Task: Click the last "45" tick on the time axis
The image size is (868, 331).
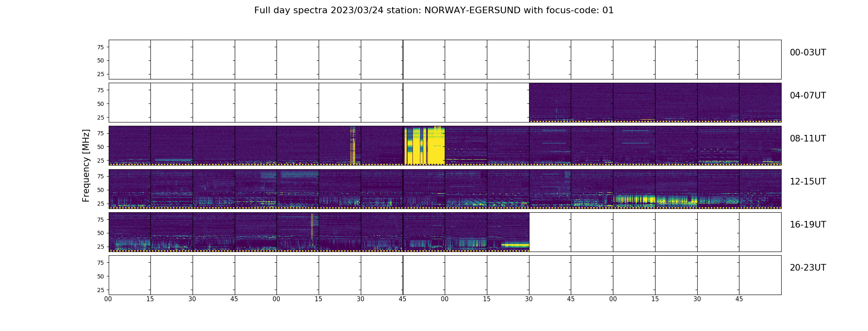Action: [739, 299]
